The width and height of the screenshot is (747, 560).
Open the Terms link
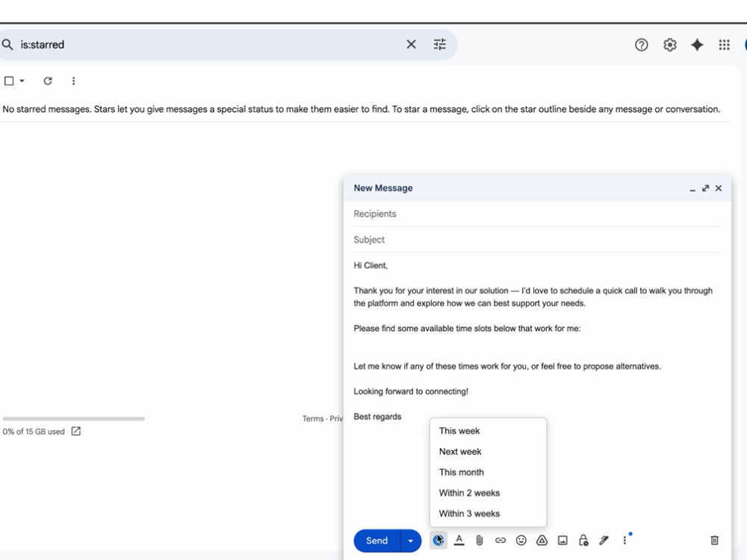click(312, 419)
